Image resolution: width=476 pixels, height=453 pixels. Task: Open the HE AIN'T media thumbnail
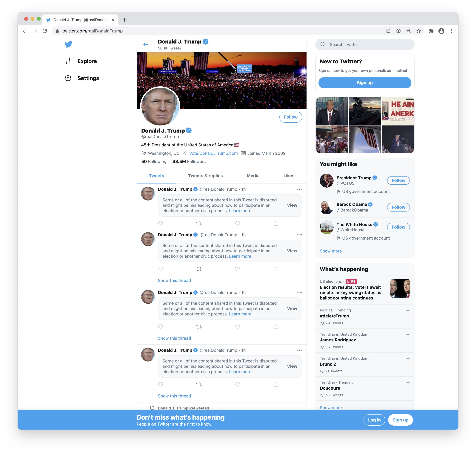(x=398, y=111)
